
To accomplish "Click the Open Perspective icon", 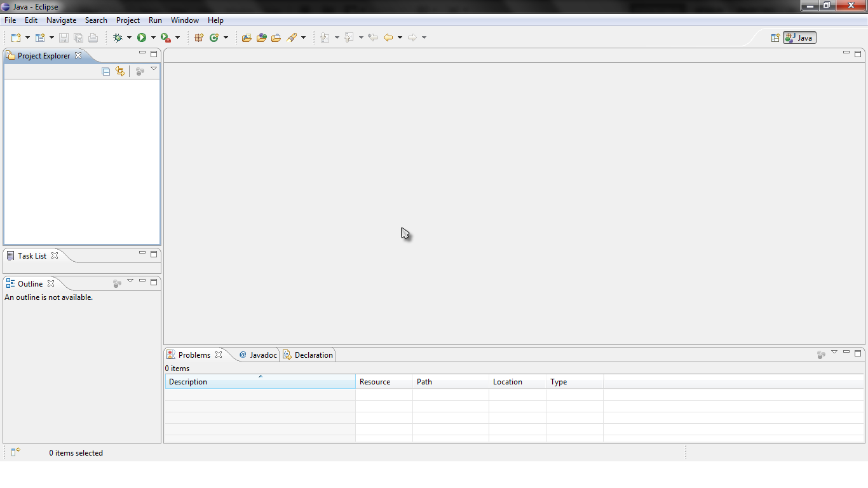I will point(775,38).
